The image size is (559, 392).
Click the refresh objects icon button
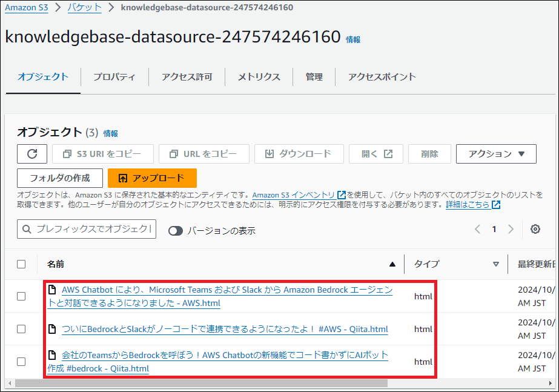[x=32, y=154]
